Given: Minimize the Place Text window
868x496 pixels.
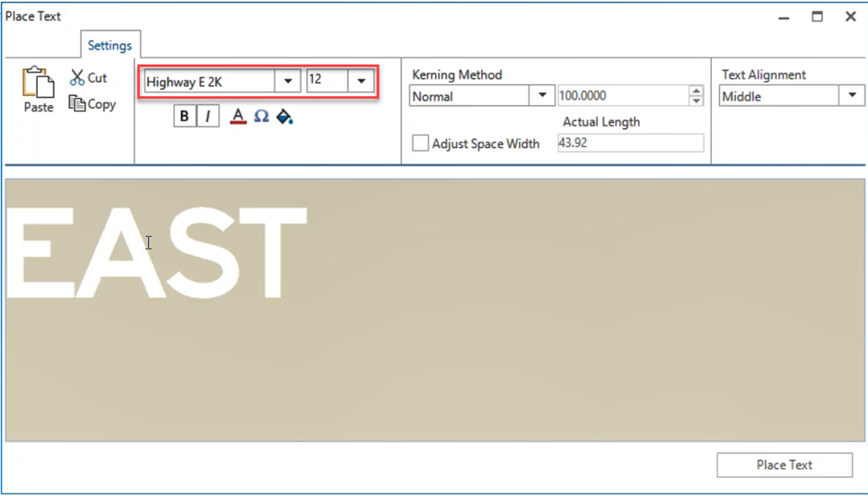Looking at the screenshot, I should point(784,17).
